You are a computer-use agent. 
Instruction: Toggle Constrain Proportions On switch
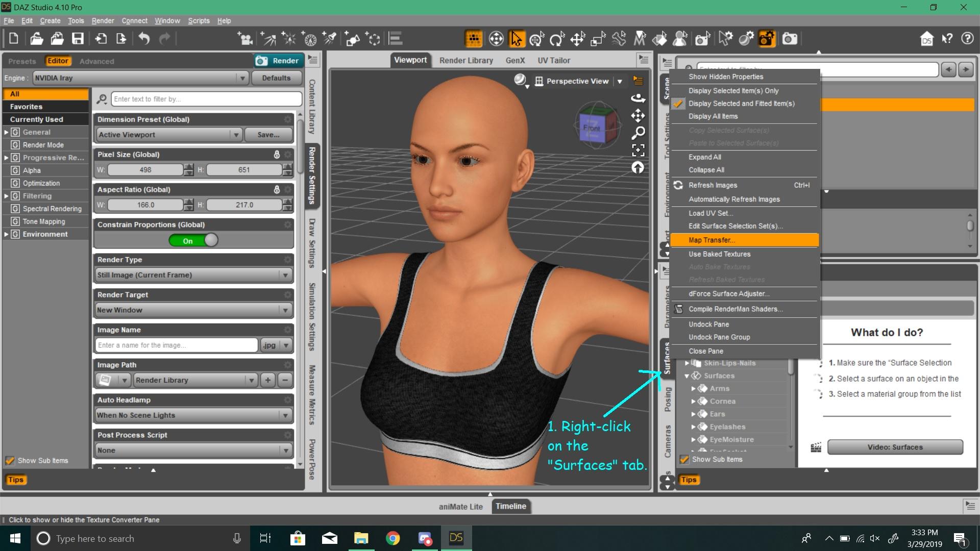point(194,240)
